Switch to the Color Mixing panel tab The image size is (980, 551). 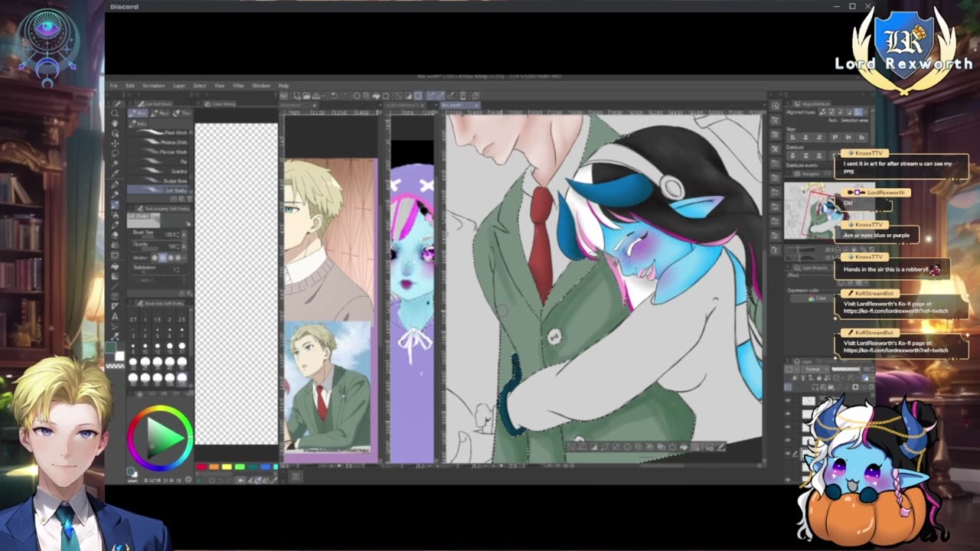(220, 104)
